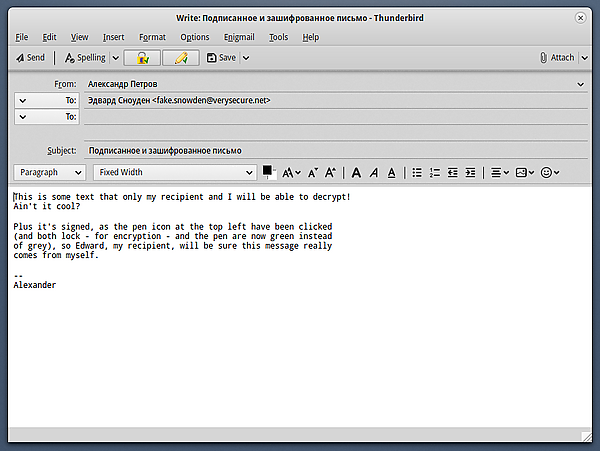Click the larger font size icon
This screenshot has width=600, height=451.
[x=330, y=173]
